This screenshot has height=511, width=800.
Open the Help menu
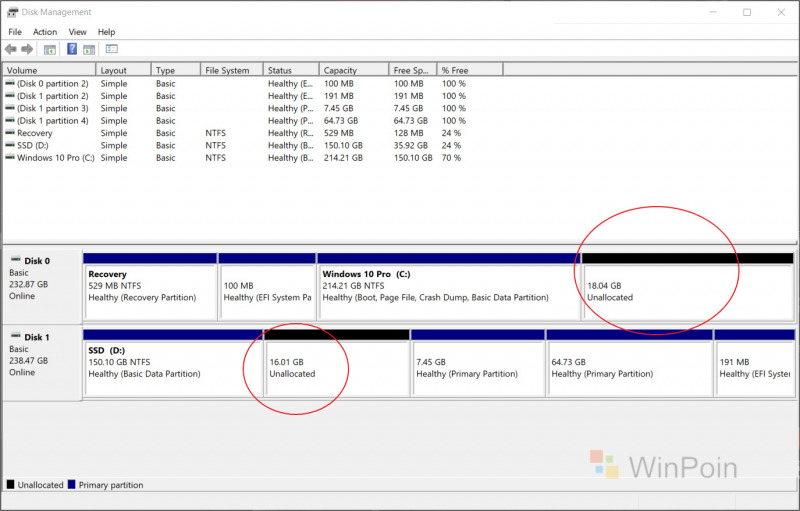pos(106,32)
